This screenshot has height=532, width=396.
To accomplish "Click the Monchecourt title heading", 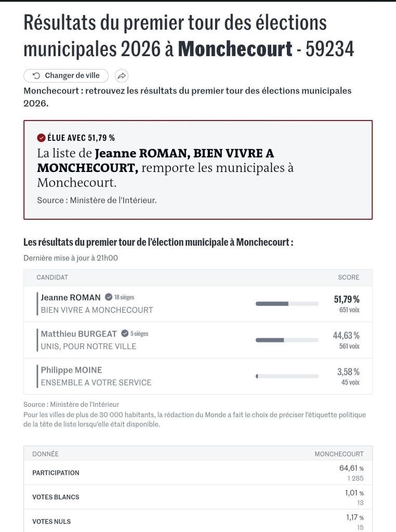I will [x=235, y=49].
